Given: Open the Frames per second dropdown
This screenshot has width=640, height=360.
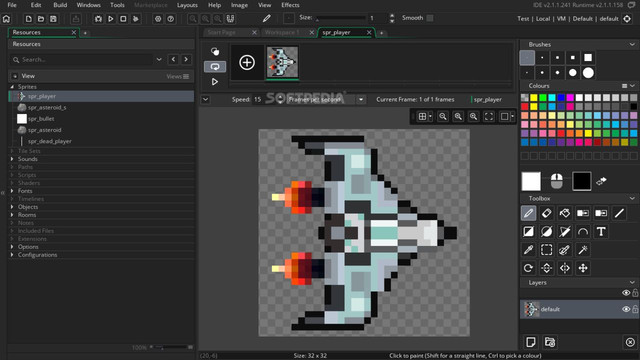Looking at the screenshot, I should 361,100.
